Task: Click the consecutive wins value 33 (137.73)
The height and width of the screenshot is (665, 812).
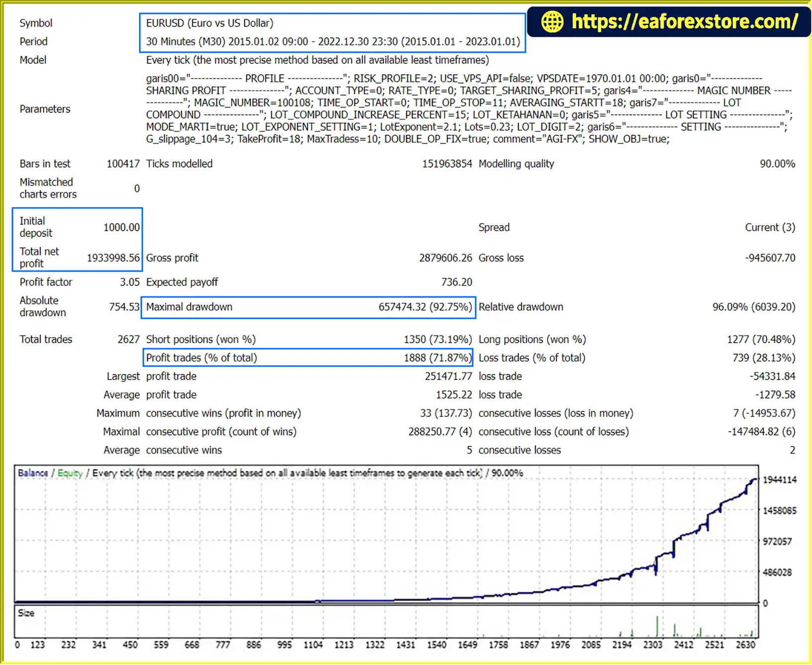Action: click(x=446, y=413)
